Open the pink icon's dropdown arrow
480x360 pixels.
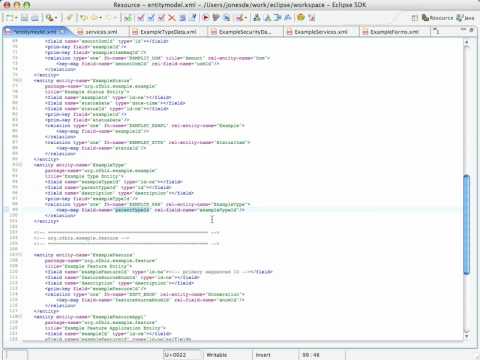(x=245, y=18)
